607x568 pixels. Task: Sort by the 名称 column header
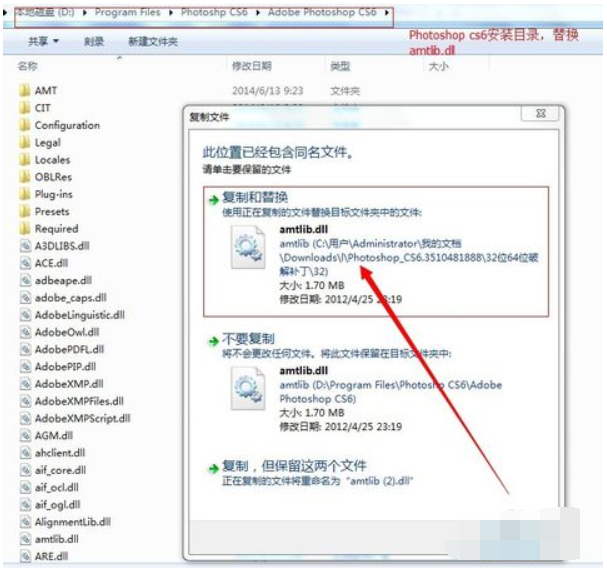[27, 66]
